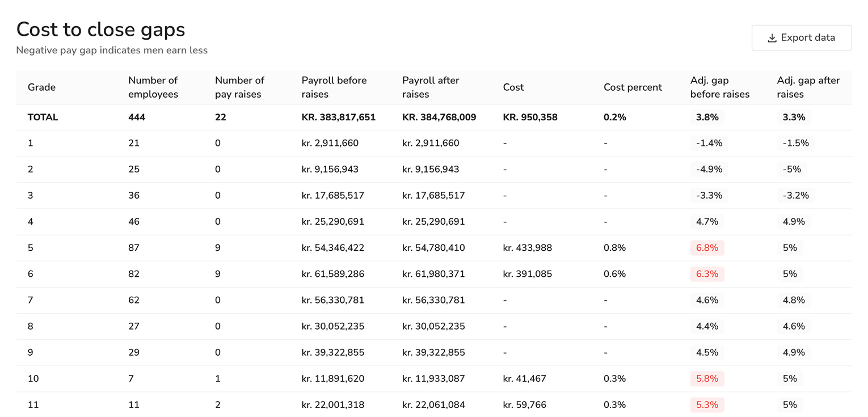Click the total employees value 444

point(137,117)
